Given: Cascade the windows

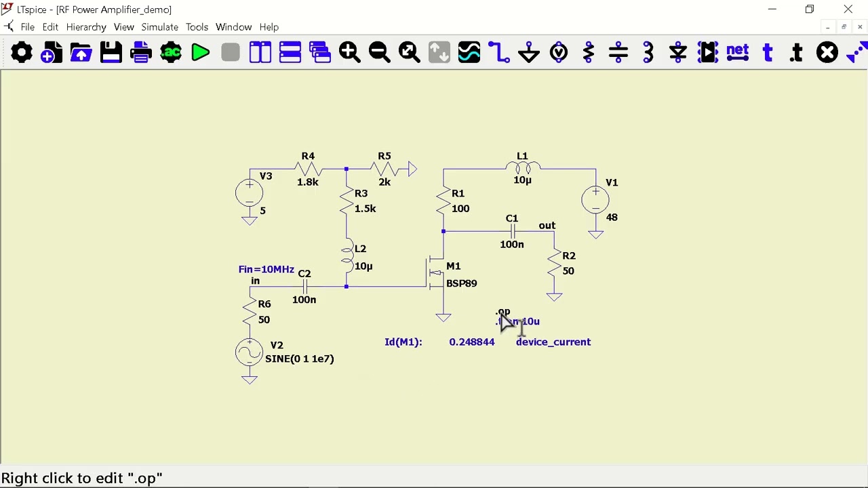Looking at the screenshot, I should click(x=319, y=52).
